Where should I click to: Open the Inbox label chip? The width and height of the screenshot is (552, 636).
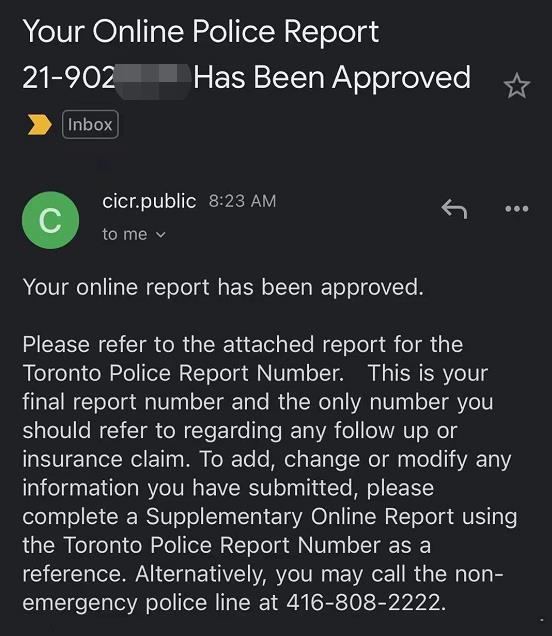pos(90,125)
